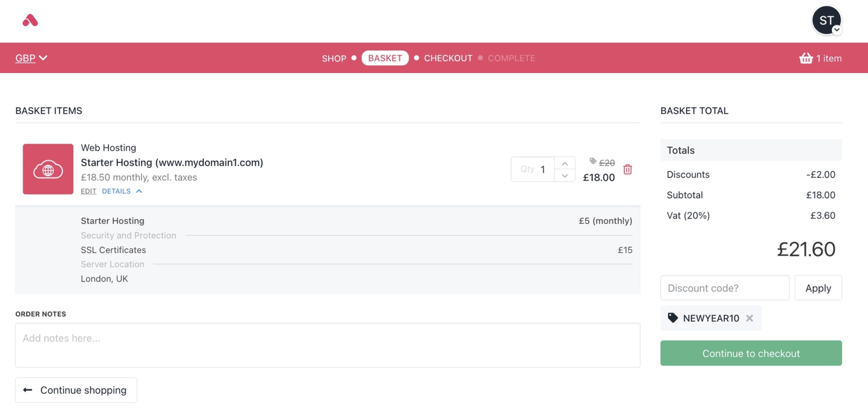868x413 pixels.
Task: Click the Discount code field
Action: click(x=725, y=288)
